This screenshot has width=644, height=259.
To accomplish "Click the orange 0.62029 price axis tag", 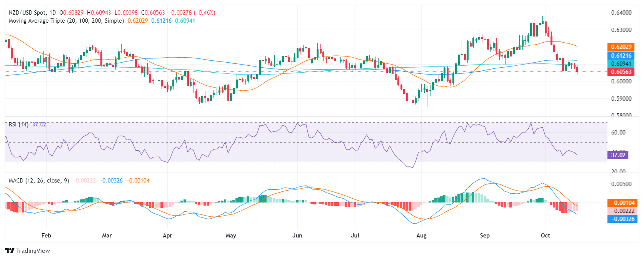I will [621, 47].
